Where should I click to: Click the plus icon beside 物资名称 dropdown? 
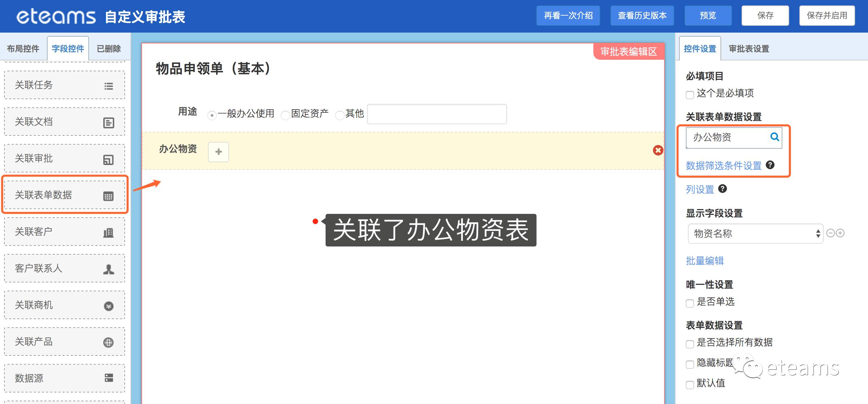pyautogui.click(x=840, y=233)
